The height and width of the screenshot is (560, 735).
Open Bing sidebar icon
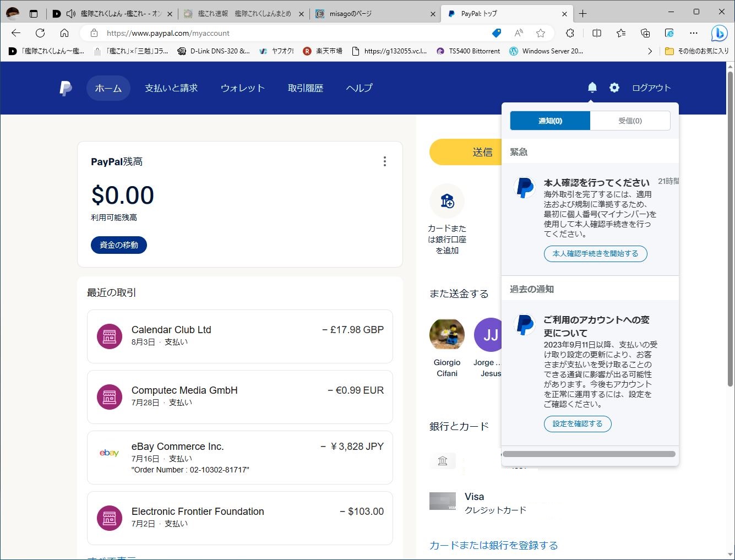pos(719,34)
